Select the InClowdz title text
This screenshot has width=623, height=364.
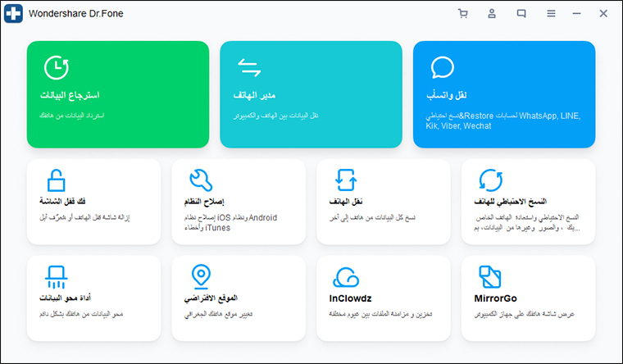[x=350, y=298]
